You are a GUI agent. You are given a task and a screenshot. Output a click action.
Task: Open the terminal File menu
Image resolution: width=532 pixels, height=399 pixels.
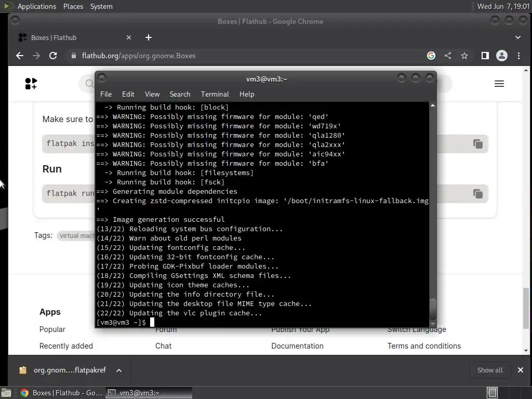point(106,95)
